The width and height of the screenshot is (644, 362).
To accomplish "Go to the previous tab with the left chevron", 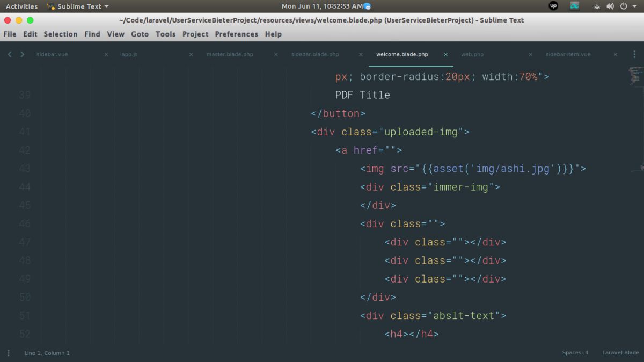I will pyautogui.click(x=10, y=54).
